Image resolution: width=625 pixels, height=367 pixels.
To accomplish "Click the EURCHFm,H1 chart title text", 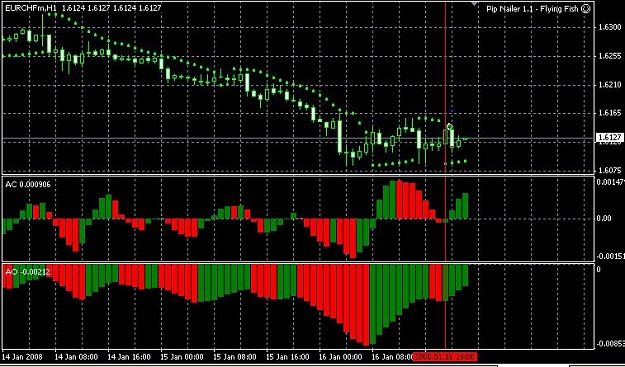I will point(32,8).
